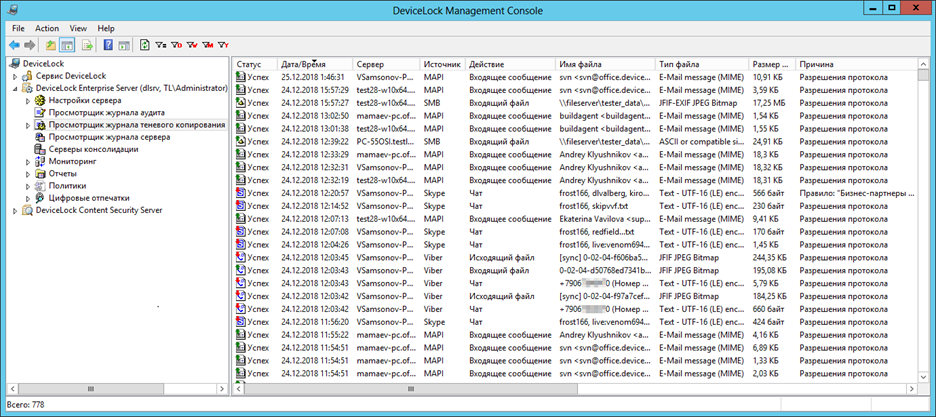This screenshot has width=936, height=417.
Task: Collapse the DeviceLock Enterprise Server node
Action: pos(15,89)
